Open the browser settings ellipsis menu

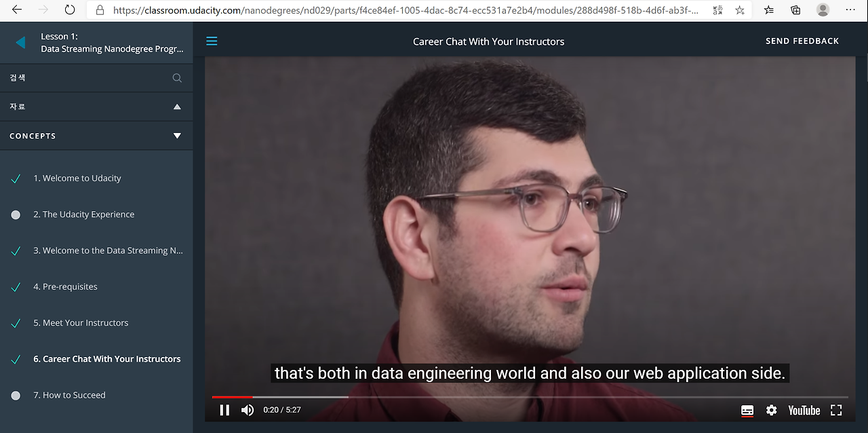coord(850,10)
